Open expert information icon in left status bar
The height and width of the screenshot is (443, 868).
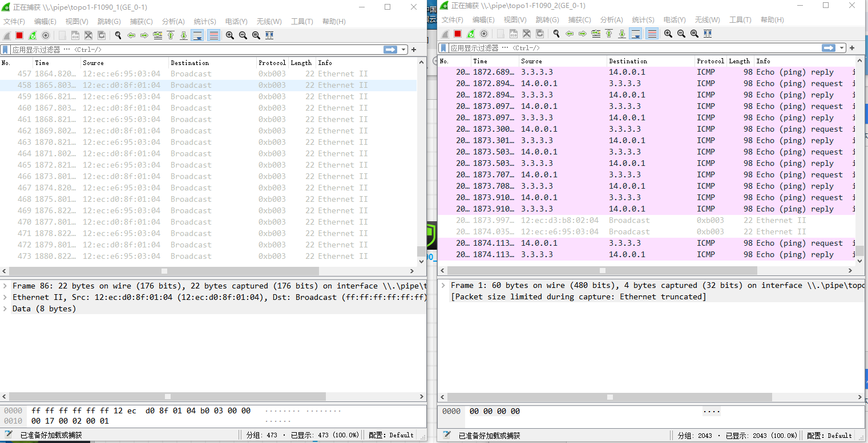9,434
